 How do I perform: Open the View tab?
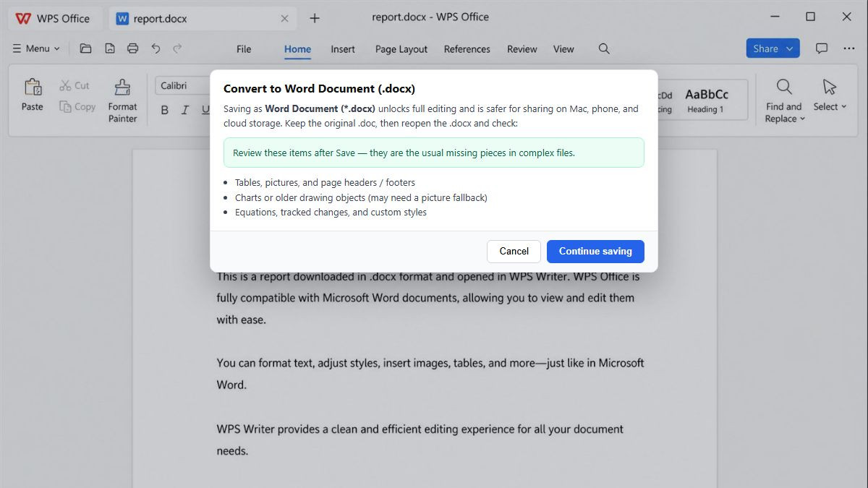coord(563,49)
